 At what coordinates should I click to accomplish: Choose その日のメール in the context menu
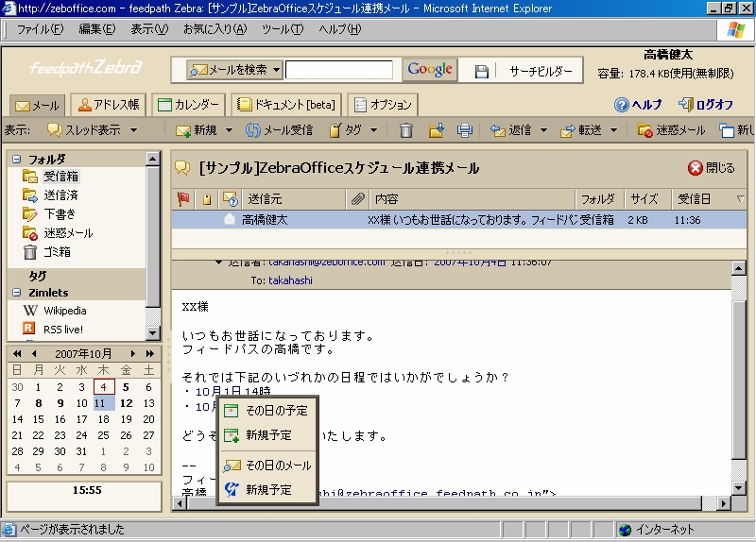point(277,466)
